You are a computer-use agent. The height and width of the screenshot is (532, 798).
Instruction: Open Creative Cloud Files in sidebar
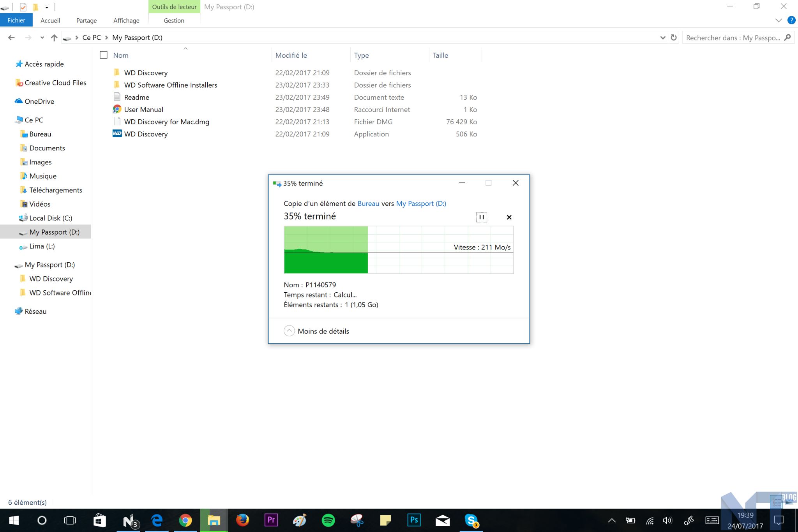[55, 83]
